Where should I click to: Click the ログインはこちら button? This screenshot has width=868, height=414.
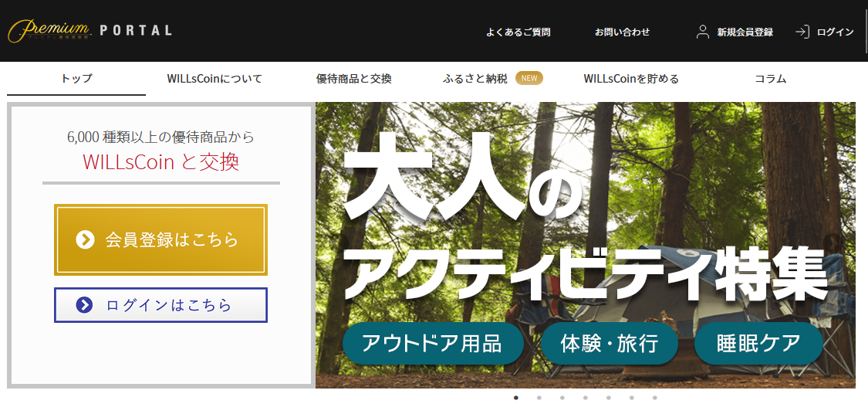click(x=160, y=305)
